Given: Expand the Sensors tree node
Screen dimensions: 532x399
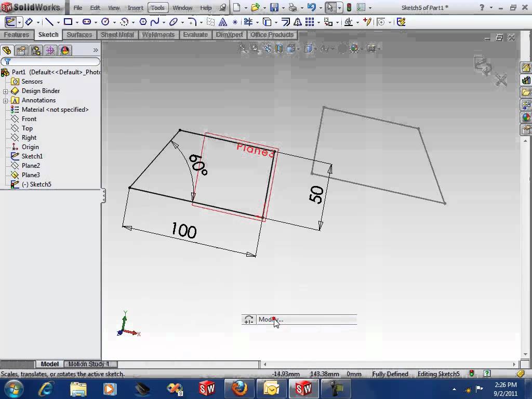Looking at the screenshot, I should click(31, 82).
